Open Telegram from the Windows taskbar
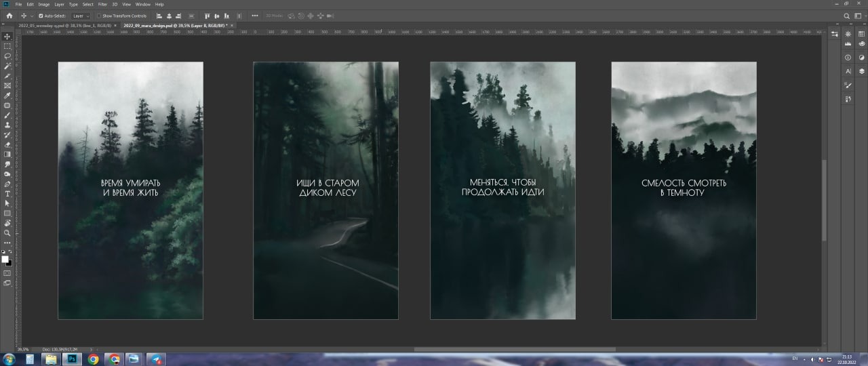868x366 pixels. (x=155, y=359)
